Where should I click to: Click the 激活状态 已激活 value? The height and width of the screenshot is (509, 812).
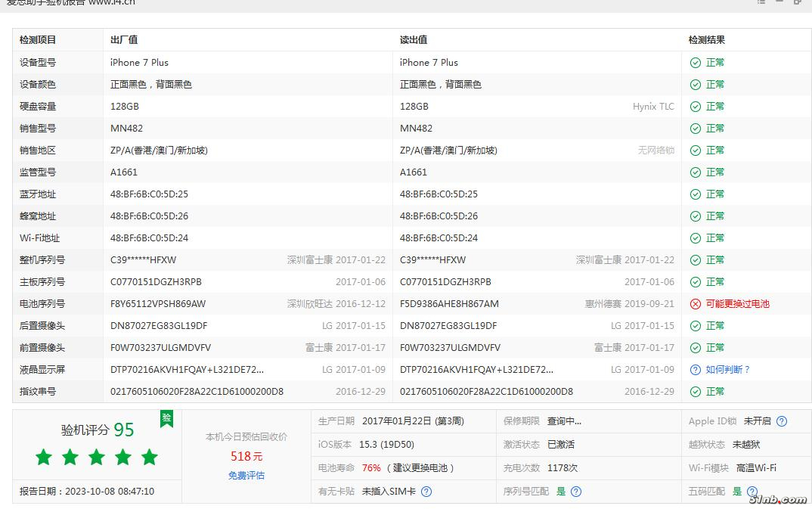click(561, 444)
